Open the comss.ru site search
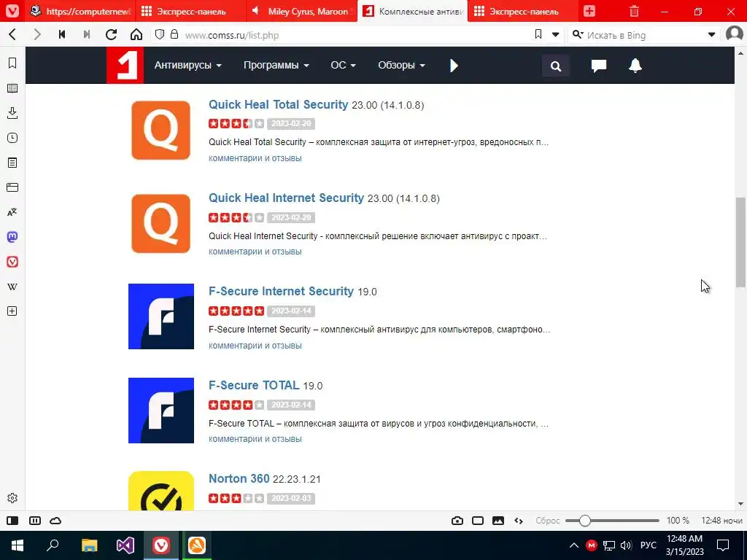Screen dimensions: 747x560 (x=555, y=66)
